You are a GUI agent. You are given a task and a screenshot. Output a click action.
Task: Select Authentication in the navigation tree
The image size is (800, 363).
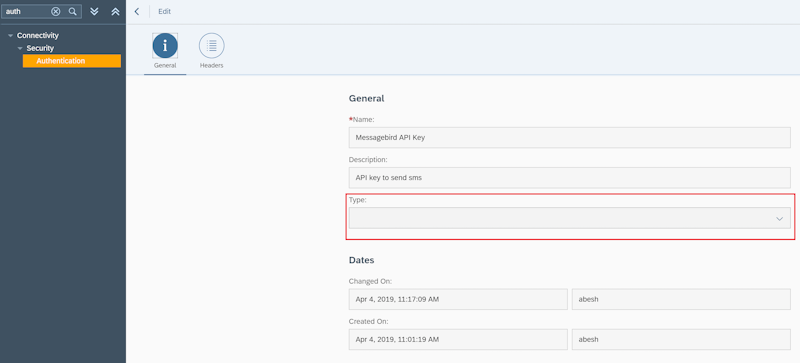click(72, 61)
